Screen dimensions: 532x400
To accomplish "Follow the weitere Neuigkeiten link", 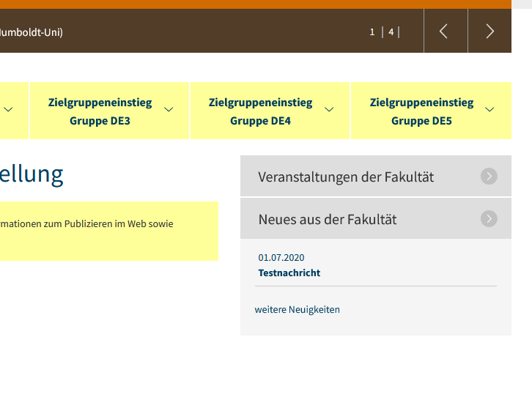I will 298,310.
